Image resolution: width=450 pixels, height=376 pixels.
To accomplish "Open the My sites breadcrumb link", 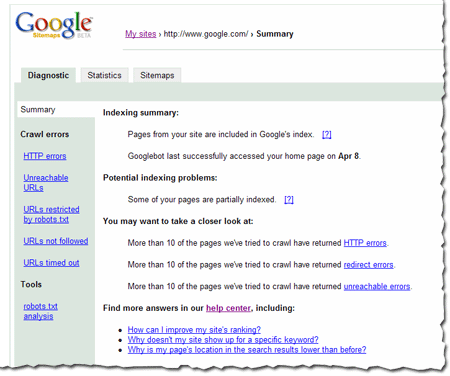I will coord(141,34).
